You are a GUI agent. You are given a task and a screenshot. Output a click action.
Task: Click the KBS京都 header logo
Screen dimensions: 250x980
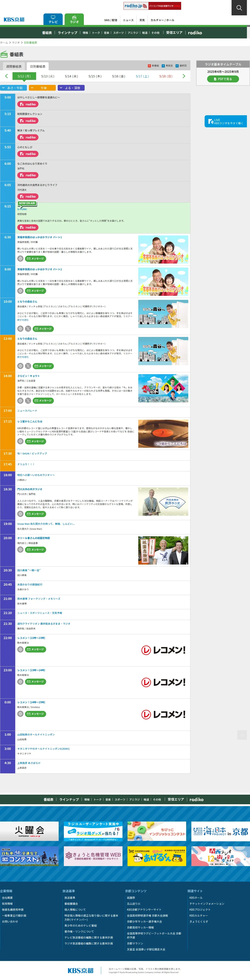pos(14,19)
